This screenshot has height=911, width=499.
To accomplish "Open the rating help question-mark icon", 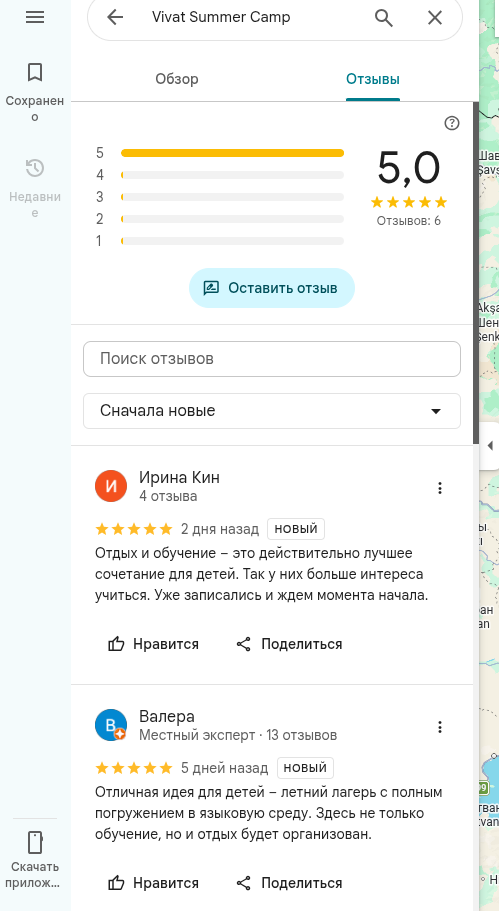I will 451,123.
